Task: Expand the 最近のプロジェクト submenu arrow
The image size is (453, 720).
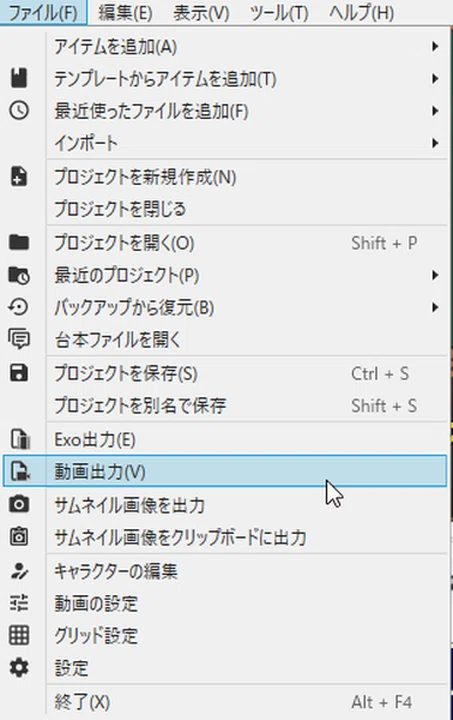Action: click(435, 275)
